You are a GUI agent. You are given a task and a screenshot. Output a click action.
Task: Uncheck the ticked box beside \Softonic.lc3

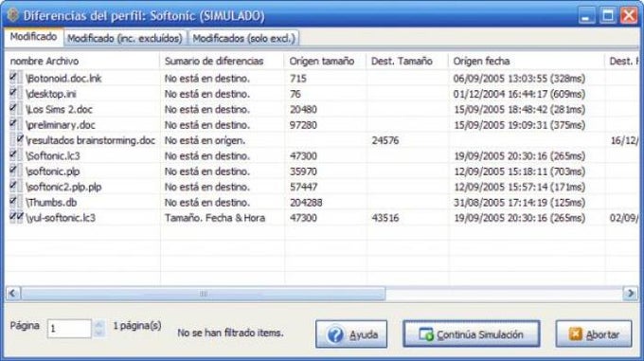tap(12, 155)
